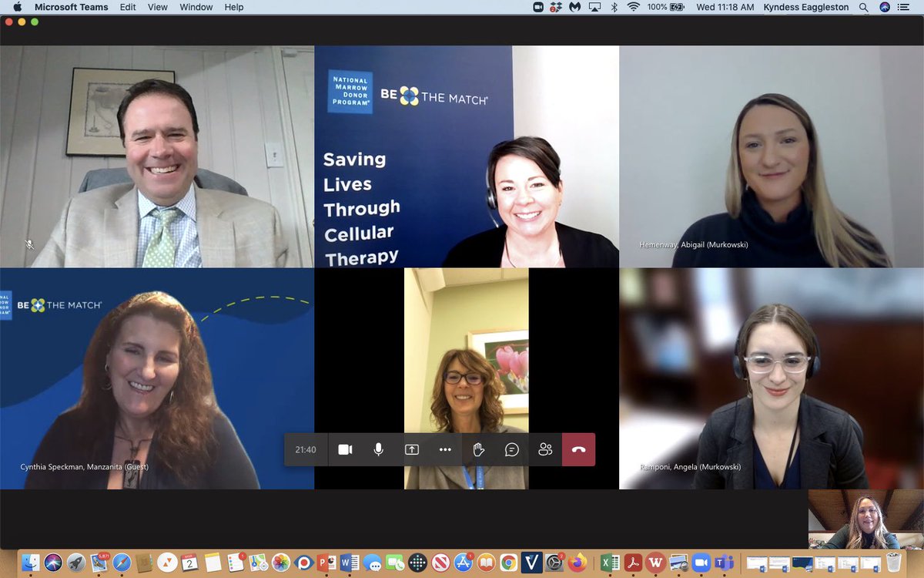Hang up the call with the red button
924x578 pixels.
[578, 449]
